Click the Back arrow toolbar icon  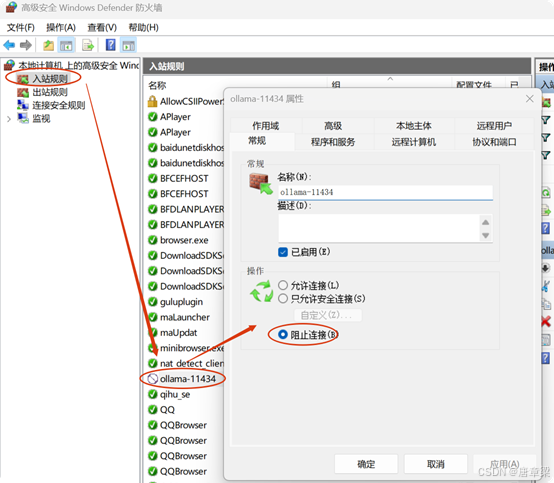[x=9, y=45]
